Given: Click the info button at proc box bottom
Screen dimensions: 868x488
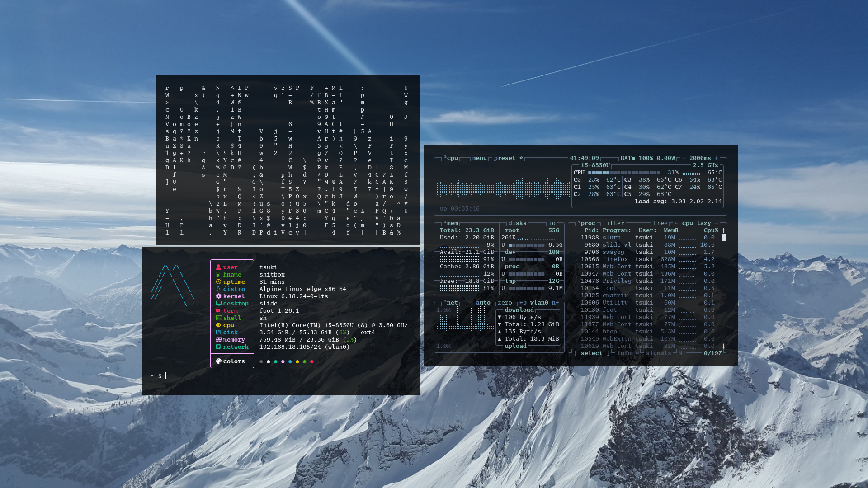Looking at the screenshot, I should (x=624, y=353).
